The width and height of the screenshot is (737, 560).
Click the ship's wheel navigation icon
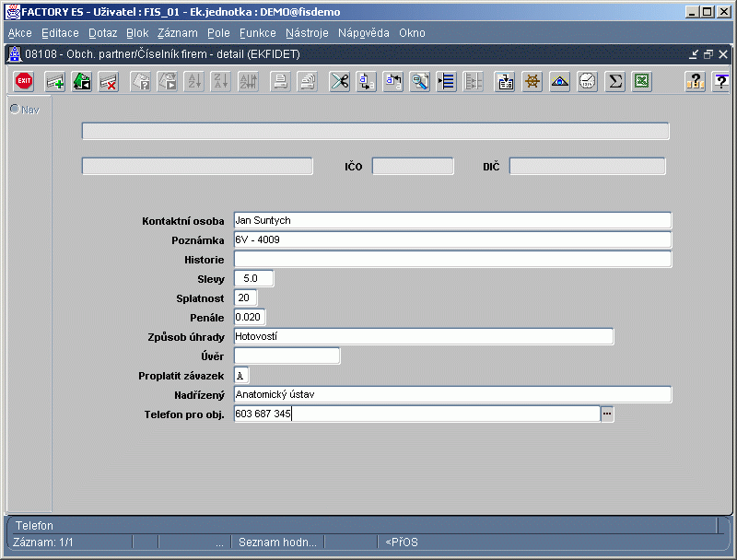(x=532, y=82)
